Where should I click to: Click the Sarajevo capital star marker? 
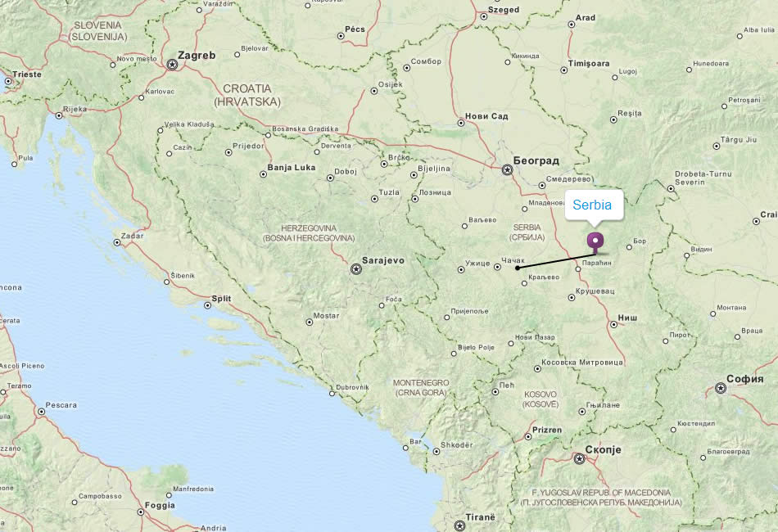(x=355, y=269)
